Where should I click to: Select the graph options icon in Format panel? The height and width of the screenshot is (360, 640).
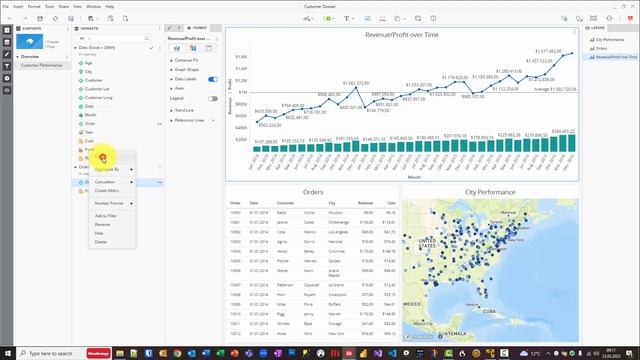[x=177, y=48]
